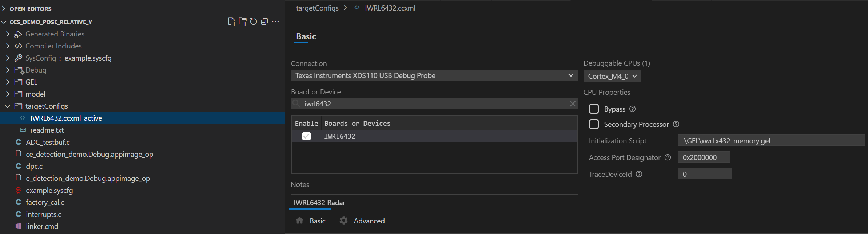Click the Compiler Includes code icon
The image size is (868, 234).
point(18,46)
